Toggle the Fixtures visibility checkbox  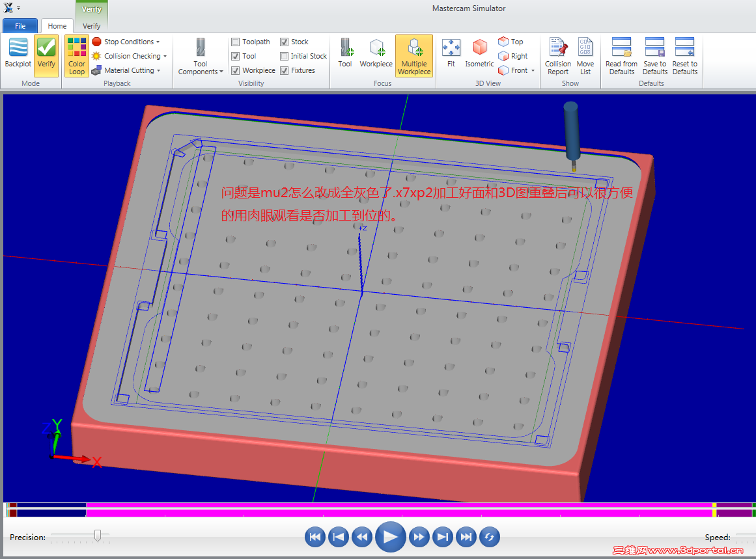pyautogui.click(x=285, y=70)
